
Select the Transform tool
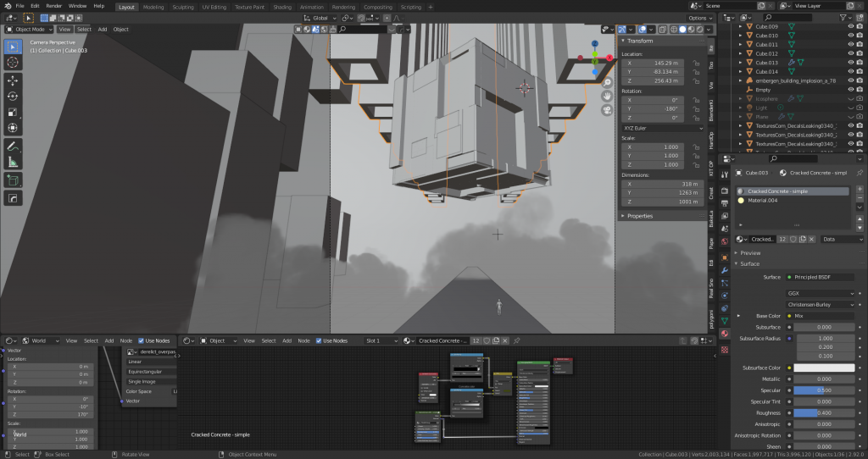[x=13, y=128]
